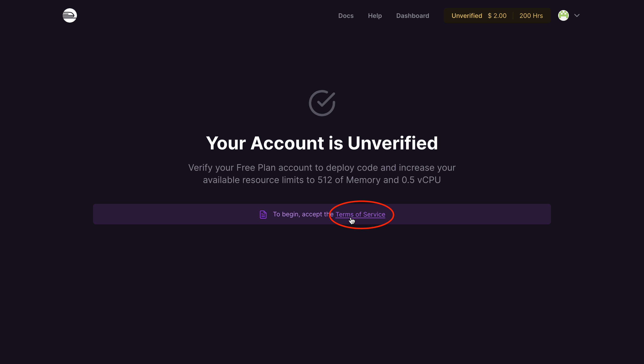Click the 200 Hrs usage indicator
Viewport: 644px width, 364px height.
(x=531, y=15)
